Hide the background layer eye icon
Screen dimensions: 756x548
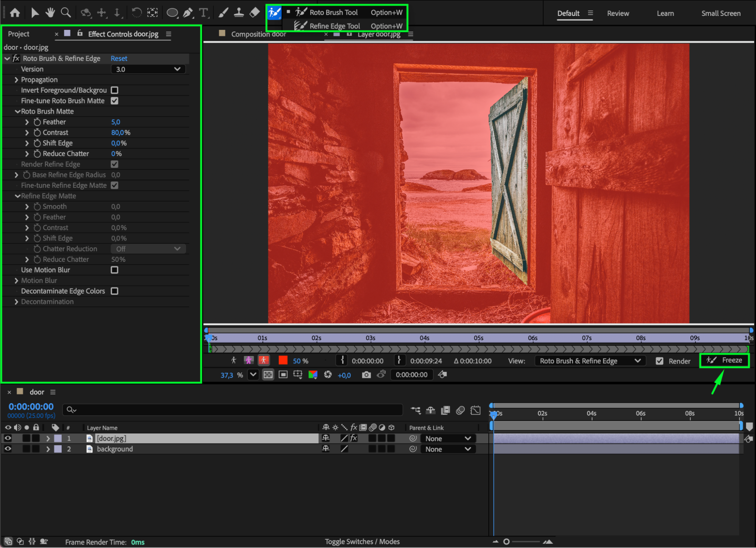pos(8,449)
